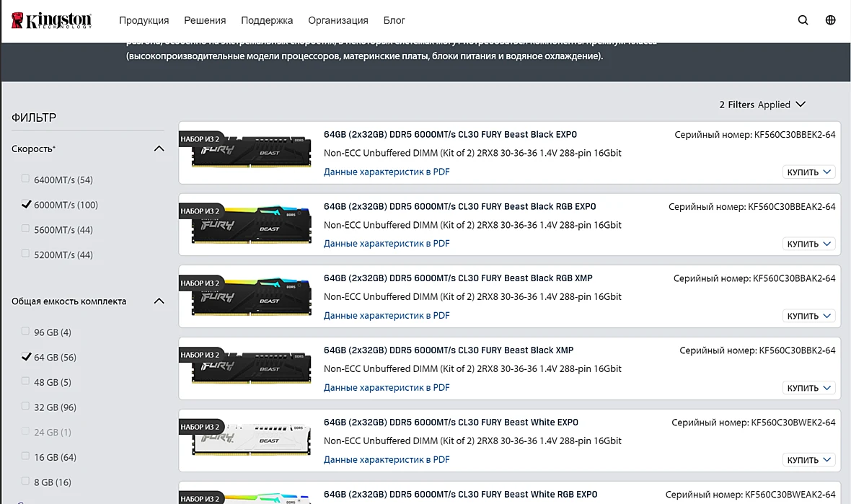The height and width of the screenshot is (504, 851).
Task: Click the FURY Beast Black EXPO module image
Action: [x=251, y=151]
